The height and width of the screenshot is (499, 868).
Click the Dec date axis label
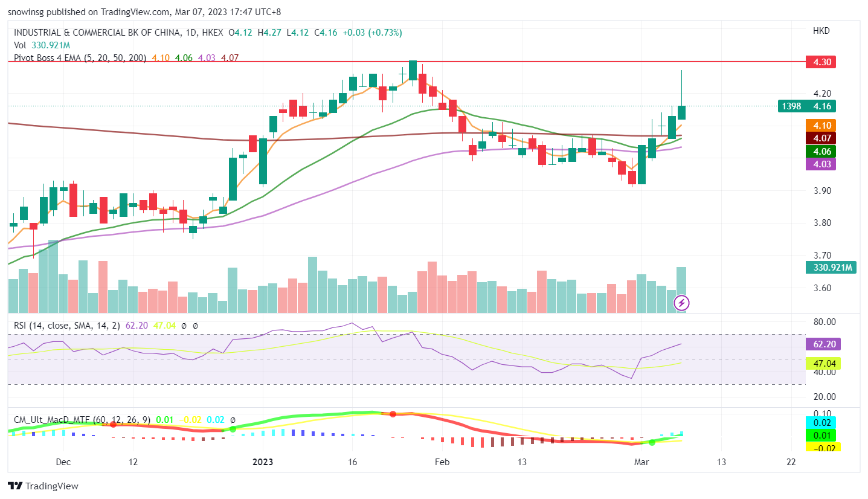[63, 462]
